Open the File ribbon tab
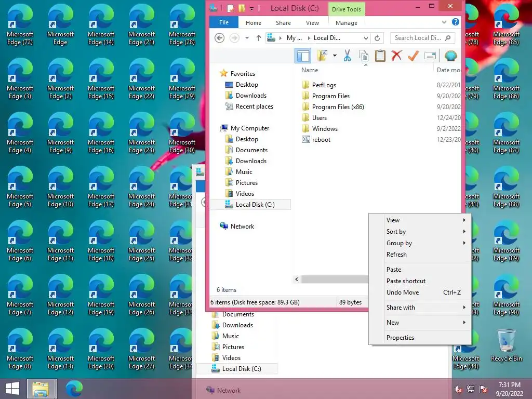This screenshot has width=532, height=399. [224, 22]
